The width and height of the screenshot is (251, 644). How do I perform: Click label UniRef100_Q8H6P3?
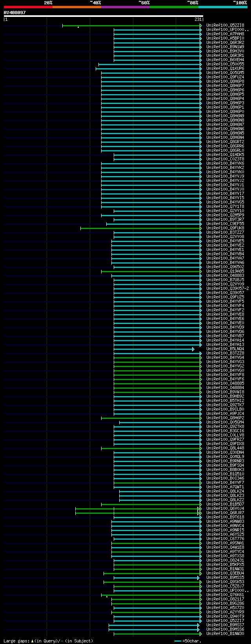click(225, 103)
